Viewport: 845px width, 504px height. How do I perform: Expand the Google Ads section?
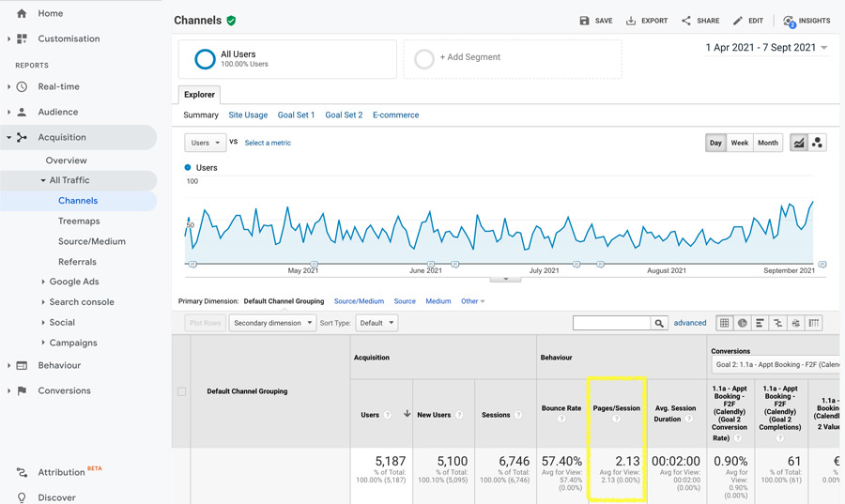pyautogui.click(x=74, y=282)
